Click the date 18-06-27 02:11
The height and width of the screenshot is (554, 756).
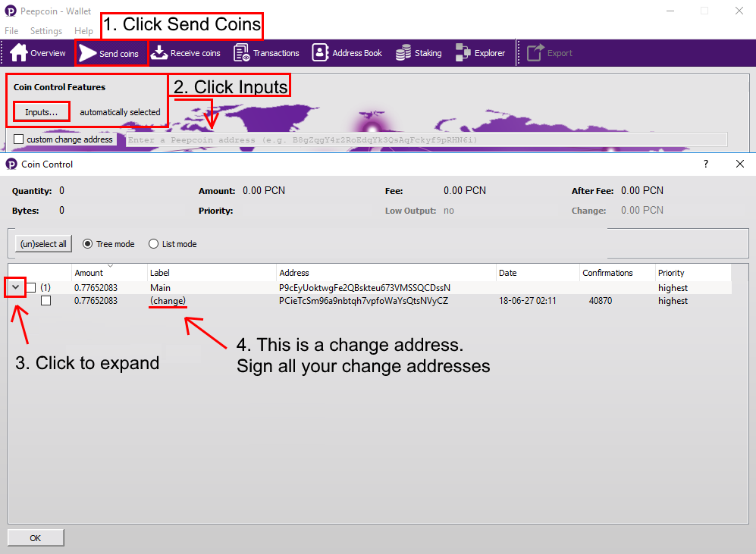(x=528, y=301)
